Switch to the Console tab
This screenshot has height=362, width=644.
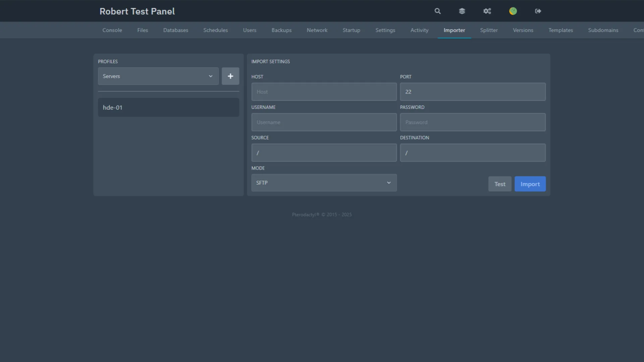click(112, 30)
